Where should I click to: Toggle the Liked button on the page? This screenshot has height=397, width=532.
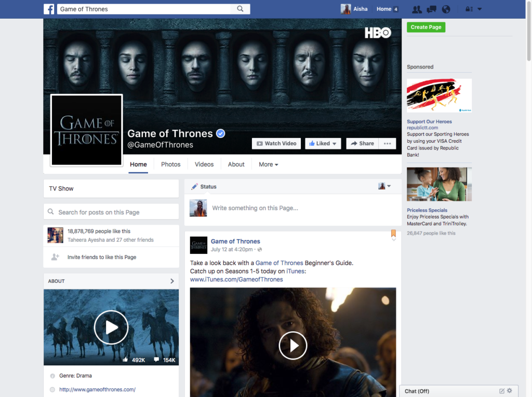pos(322,144)
